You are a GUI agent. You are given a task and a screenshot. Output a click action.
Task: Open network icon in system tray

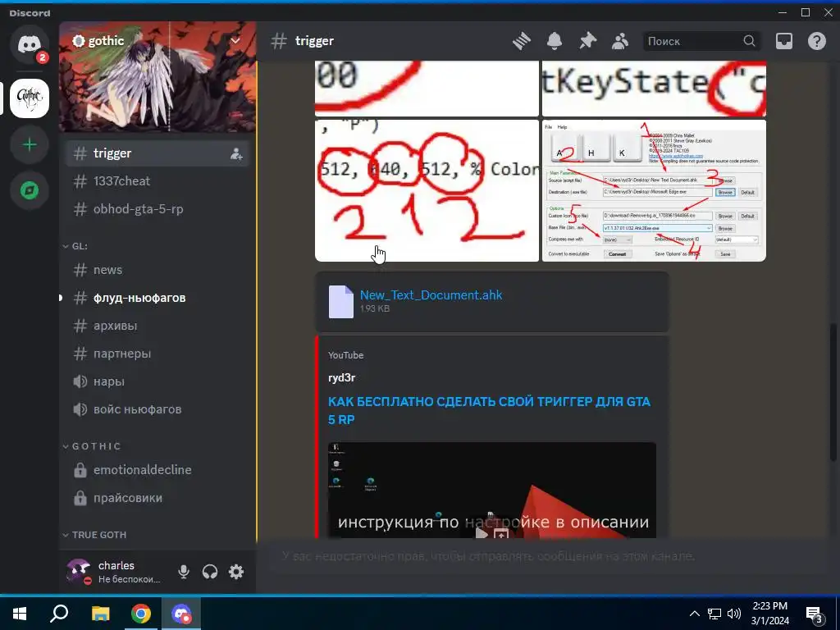pos(714,614)
